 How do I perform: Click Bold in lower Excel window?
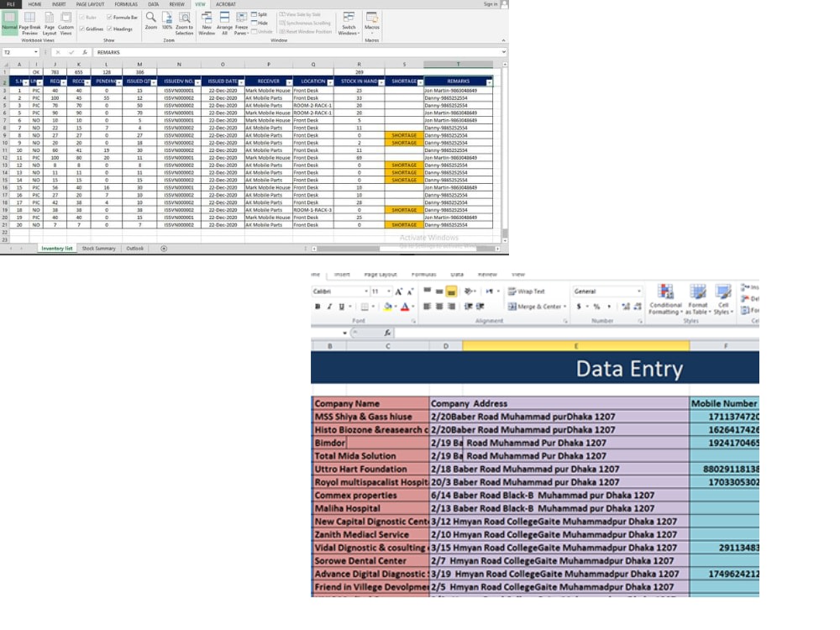318,307
